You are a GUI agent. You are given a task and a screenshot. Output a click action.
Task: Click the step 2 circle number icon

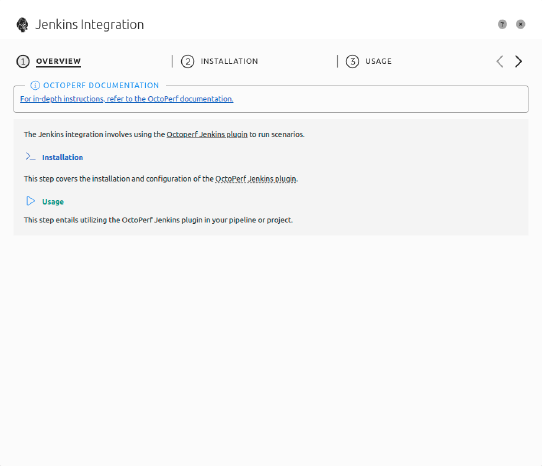pyautogui.click(x=187, y=62)
